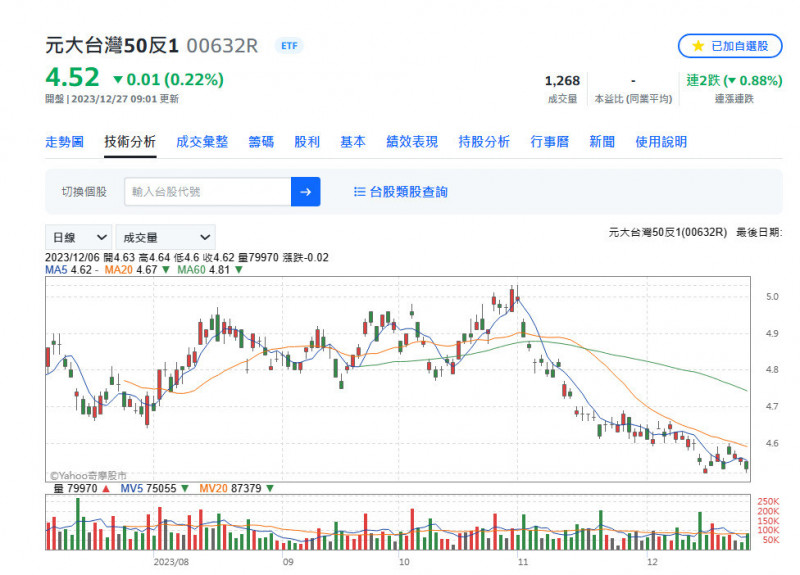Click the 連2跌 streak text
The height and width of the screenshot is (575, 800).
[x=734, y=81]
